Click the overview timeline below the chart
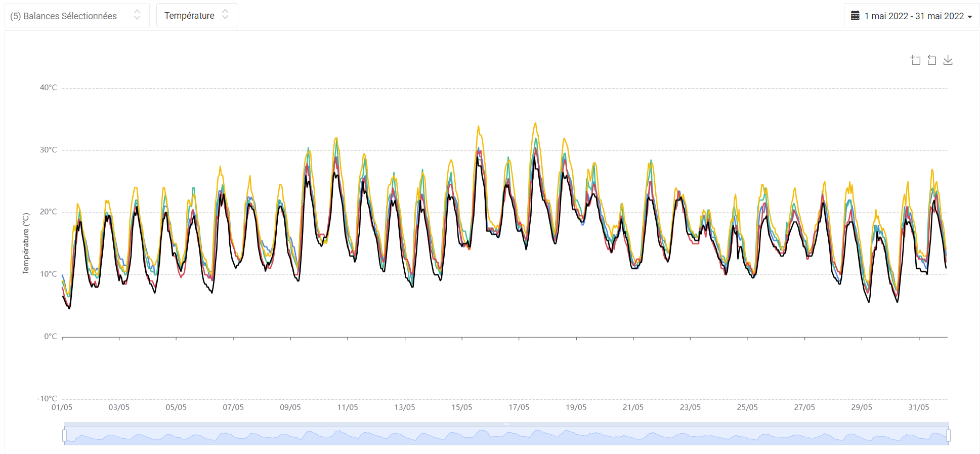 506,435
